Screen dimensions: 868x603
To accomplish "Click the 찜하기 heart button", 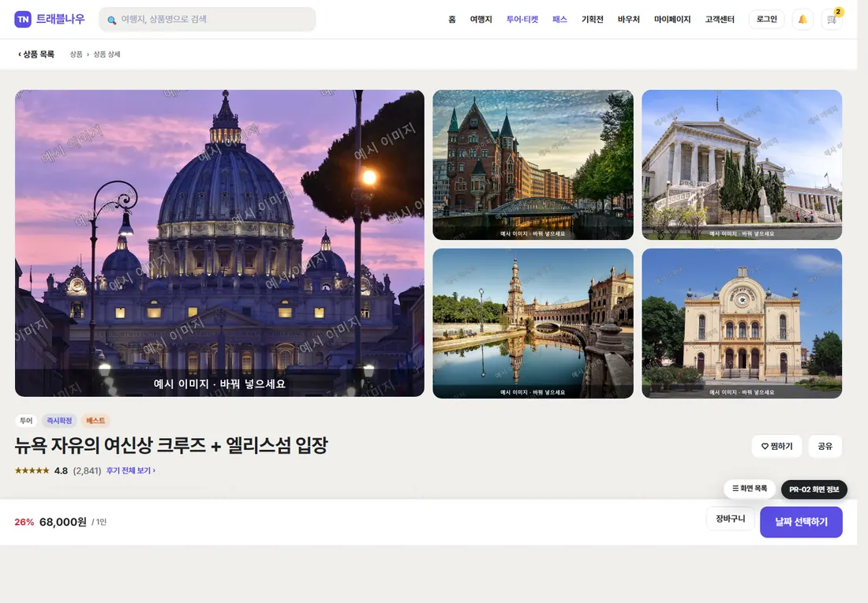I will [776, 446].
